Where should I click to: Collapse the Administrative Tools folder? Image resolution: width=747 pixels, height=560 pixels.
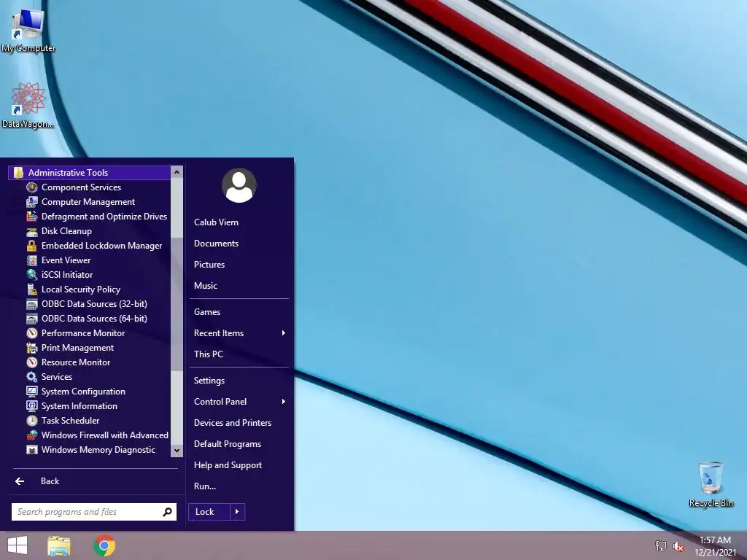89,172
